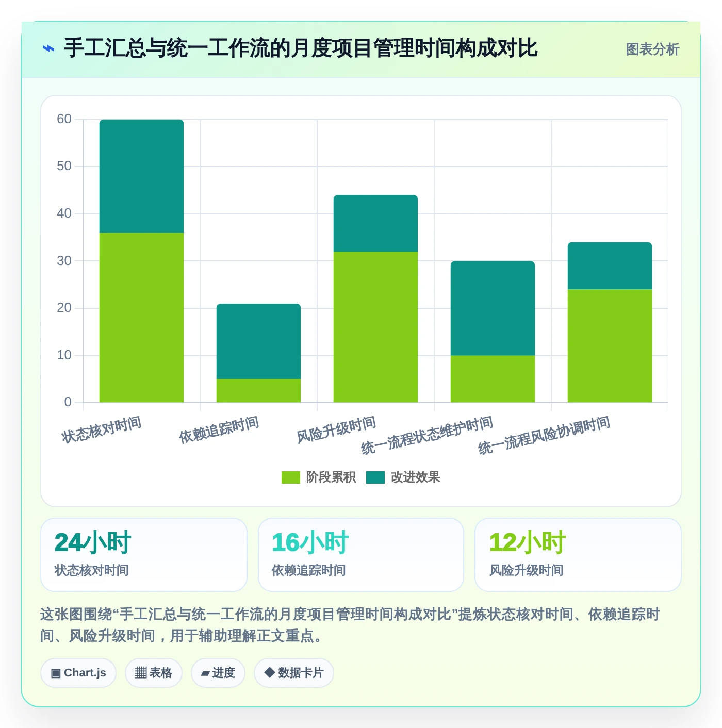Click the teal segment of the 依赖追踪时间 bar
This screenshot has width=722, height=728.
click(x=258, y=341)
